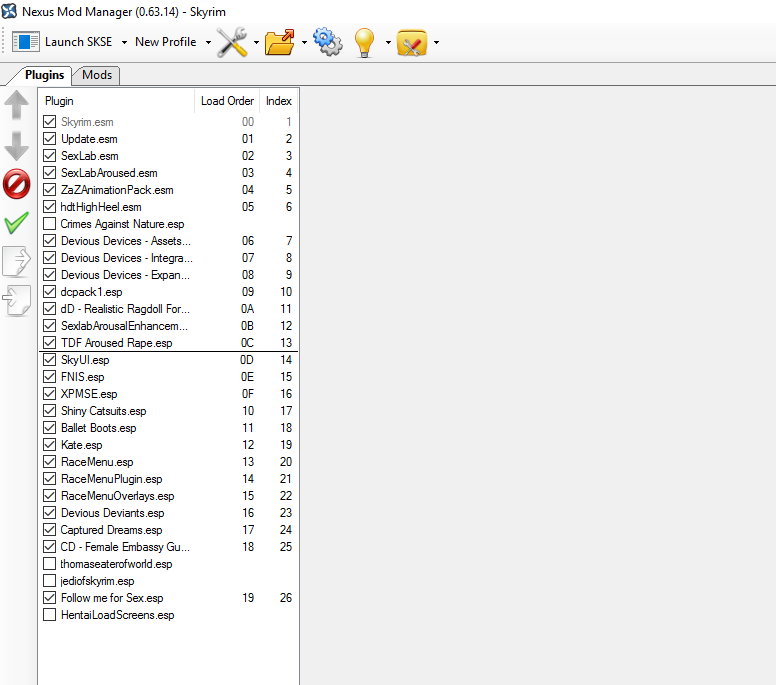Click the Launch SKSE button label
This screenshot has width=776, height=685.
79,42
